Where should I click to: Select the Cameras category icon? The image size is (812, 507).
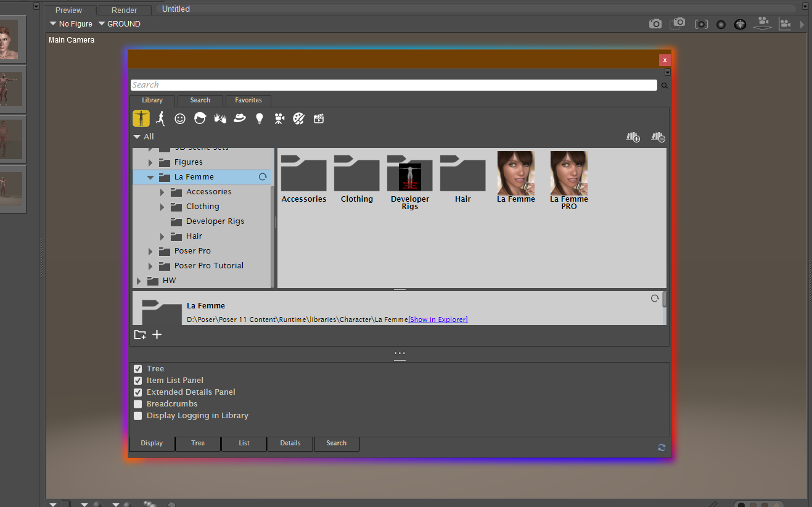(x=279, y=118)
